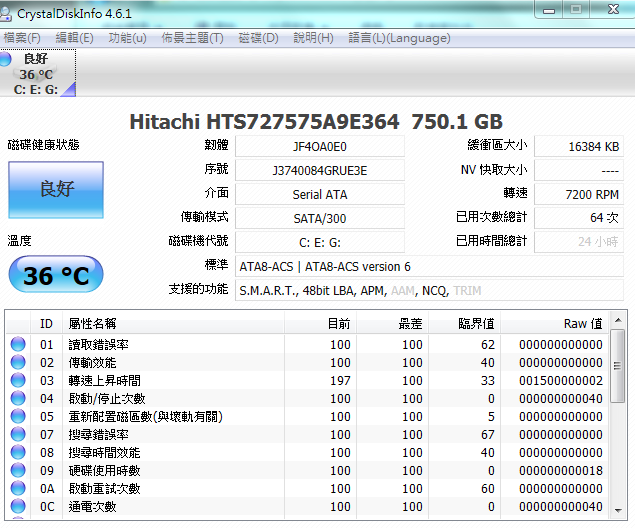Click the interface field Serial ATA
The image size is (635, 528).
click(320, 194)
